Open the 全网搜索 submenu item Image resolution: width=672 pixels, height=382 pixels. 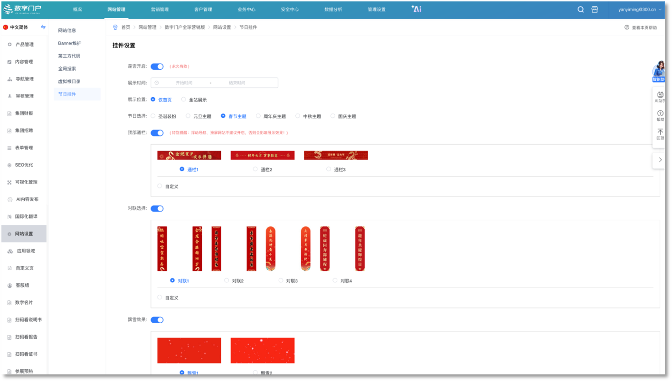click(67, 69)
